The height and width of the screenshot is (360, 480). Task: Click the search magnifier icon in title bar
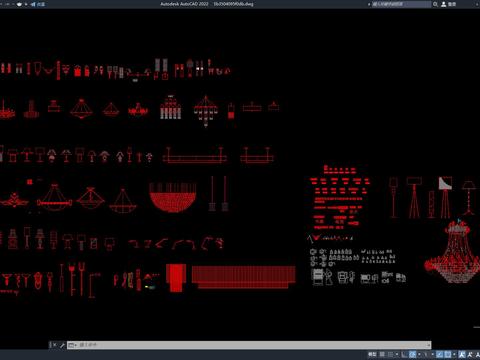pyautogui.click(x=435, y=4)
